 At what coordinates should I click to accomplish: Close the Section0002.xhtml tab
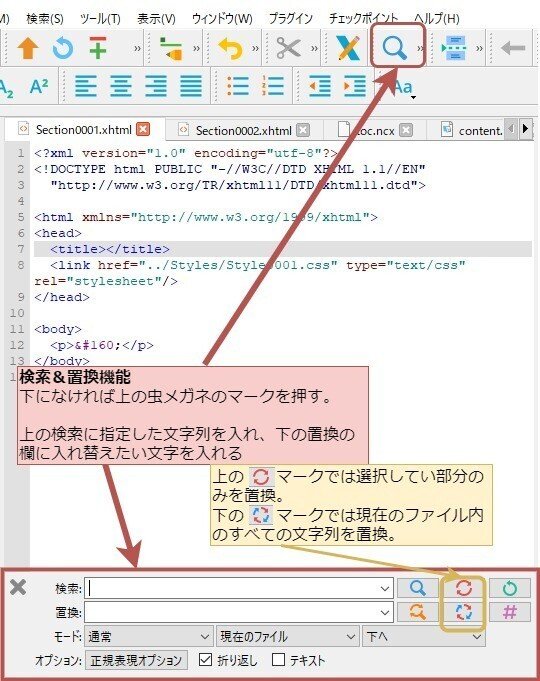[303, 130]
